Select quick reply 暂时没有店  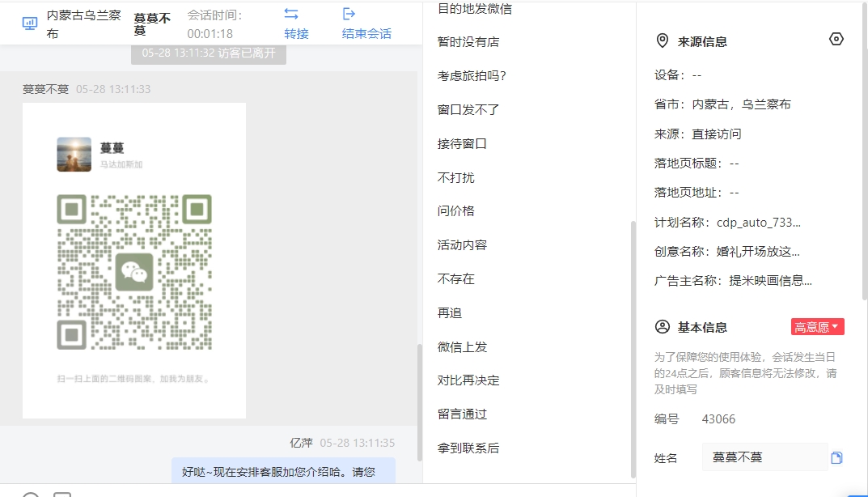tap(468, 42)
